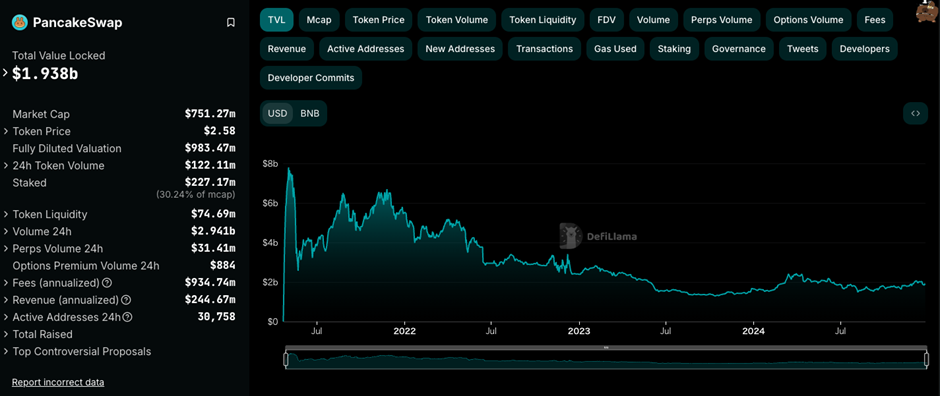Expand the Fees (annualized) row
This screenshot has height=396, width=940.
point(5,283)
